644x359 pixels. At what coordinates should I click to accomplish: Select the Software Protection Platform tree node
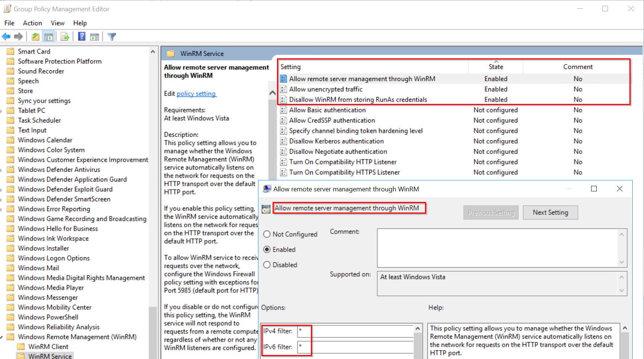[x=60, y=61]
